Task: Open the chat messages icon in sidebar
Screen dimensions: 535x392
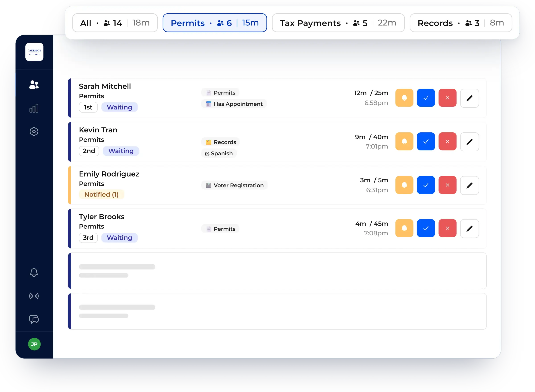Action: click(34, 319)
